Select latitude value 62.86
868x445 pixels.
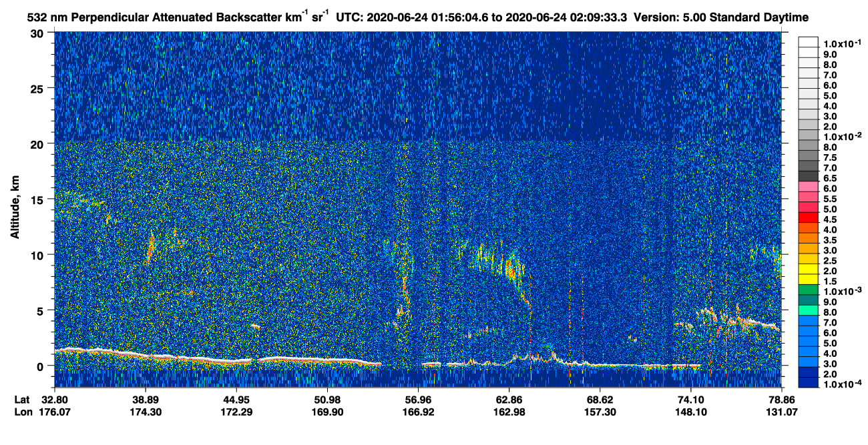pyautogui.click(x=509, y=400)
